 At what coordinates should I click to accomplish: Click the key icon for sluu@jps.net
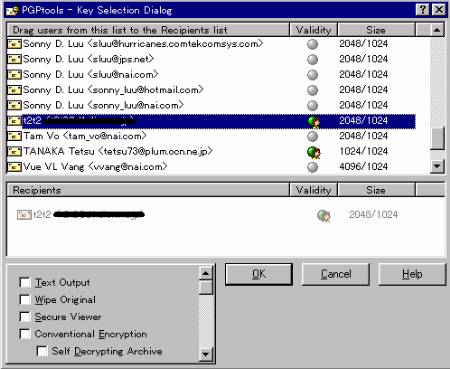point(14,59)
